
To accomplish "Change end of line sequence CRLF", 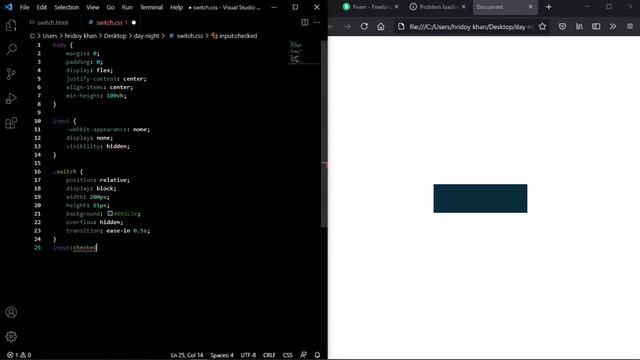I will click(269, 355).
